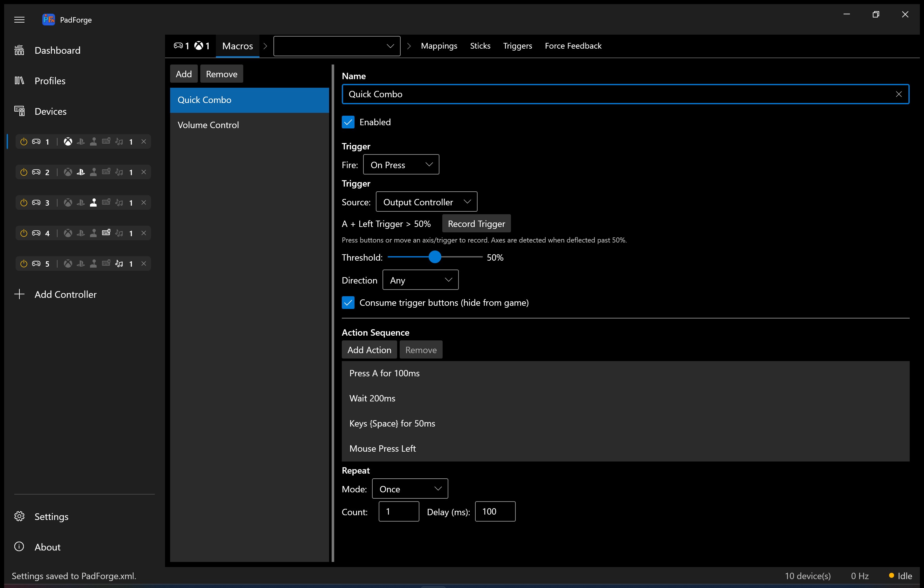Remove controller 5 using its X icon
Screen dimensions: 924x588
(144, 263)
